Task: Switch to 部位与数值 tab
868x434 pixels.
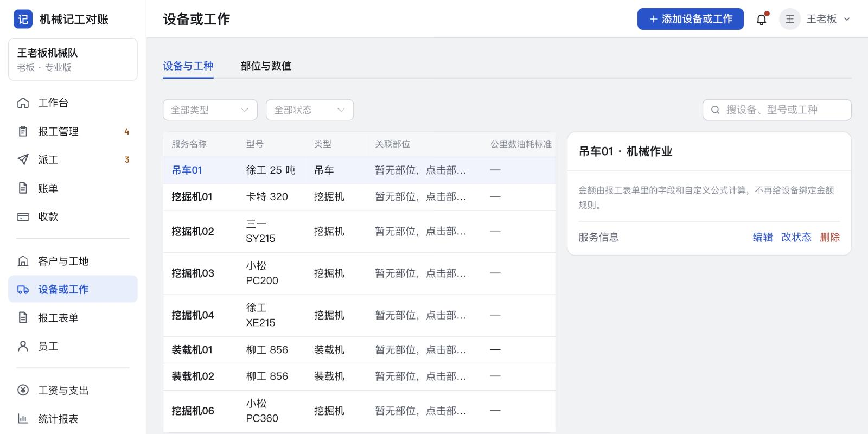Action: pos(266,66)
